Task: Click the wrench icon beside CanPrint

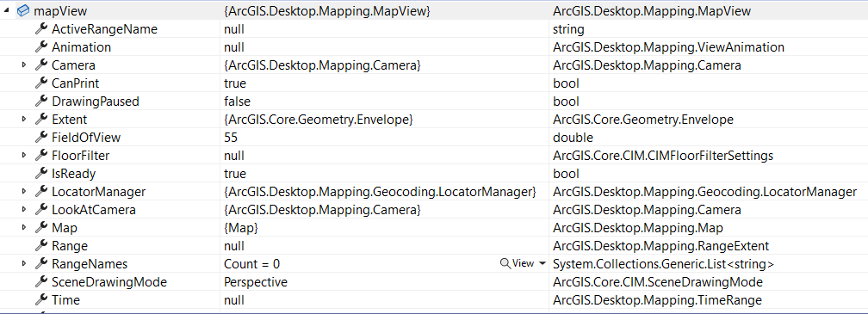Action: click(x=41, y=83)
